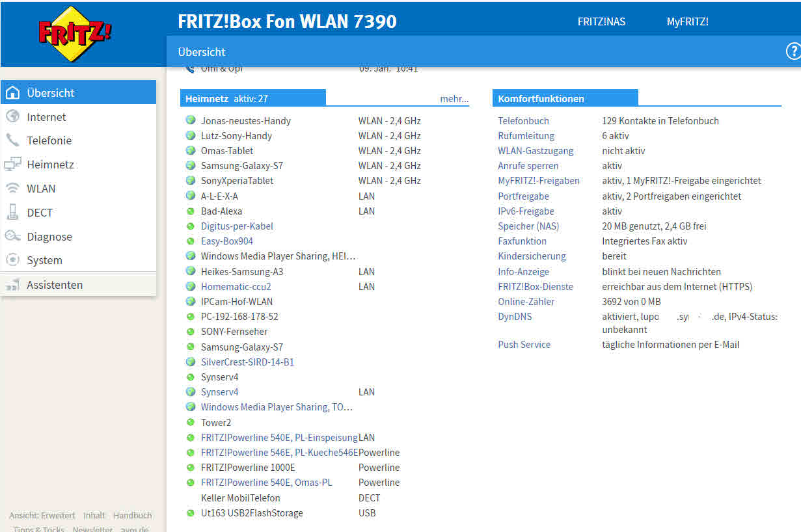The image size is (801, 532).
Task: Click globe icon beside Homematic-ccu2
Action: click(x=191, y=286)
